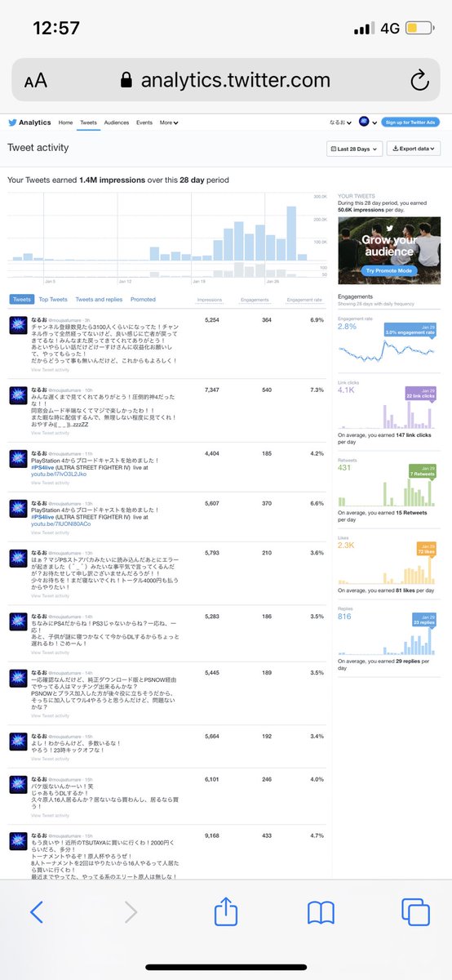Tap the analytics.twitter.com address field
Viewport: 452px width, 980px height.
click(226, 79)
